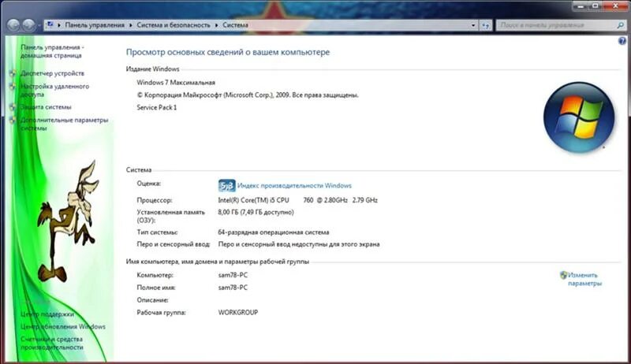Viewport: 631px width, 364px height.
Task: Go back with the Back arrow button
Action: (x=13, y=25)
